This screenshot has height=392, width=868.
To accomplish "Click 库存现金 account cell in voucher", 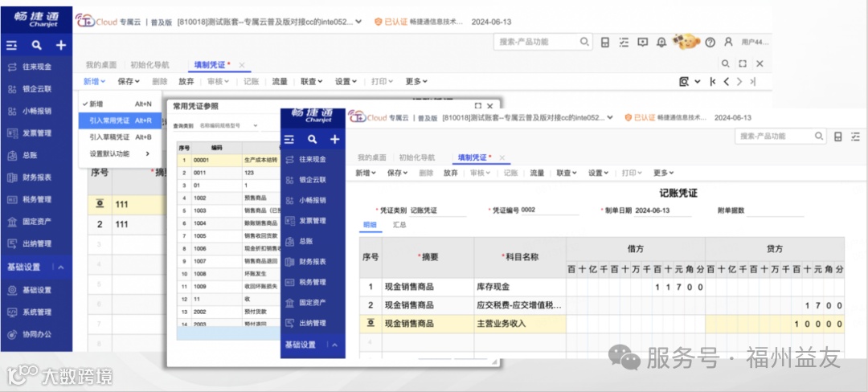I will 520,287.
